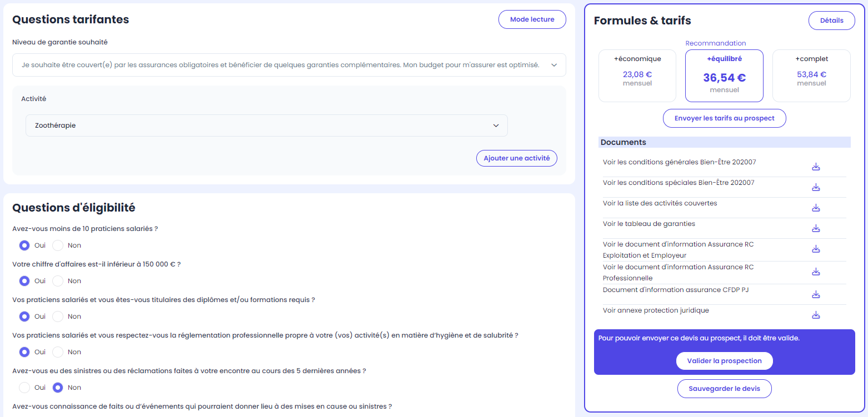Download RC Exploitation et Employeur information document
Screen dimensions: 868x417
816,249
